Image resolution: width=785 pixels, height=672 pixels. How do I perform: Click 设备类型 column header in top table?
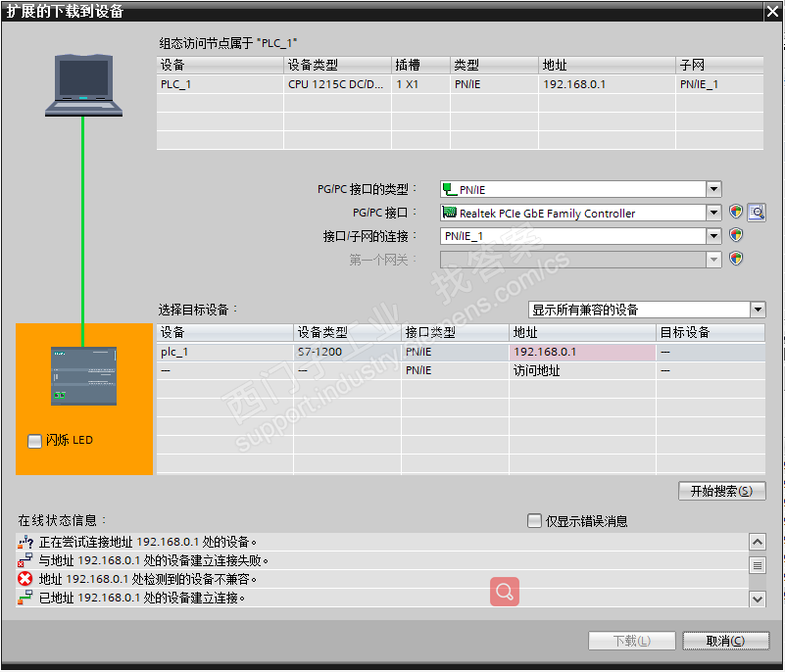[x=337, y=65]
